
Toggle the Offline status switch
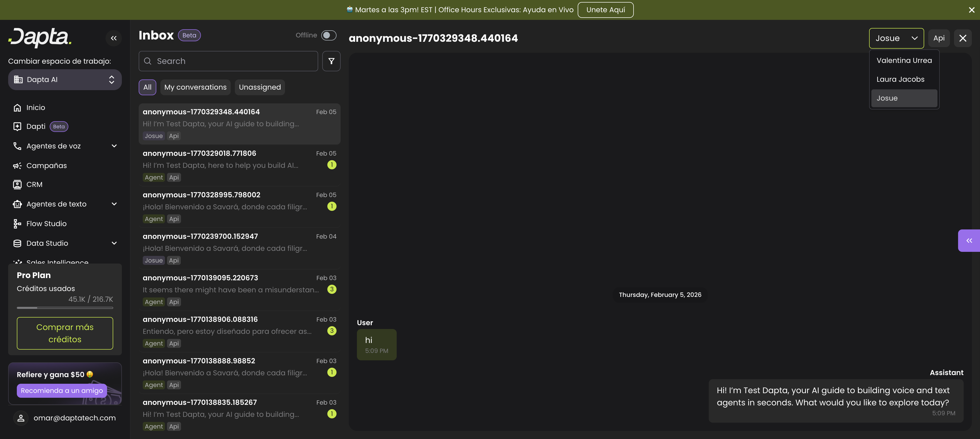coord(328,35)
